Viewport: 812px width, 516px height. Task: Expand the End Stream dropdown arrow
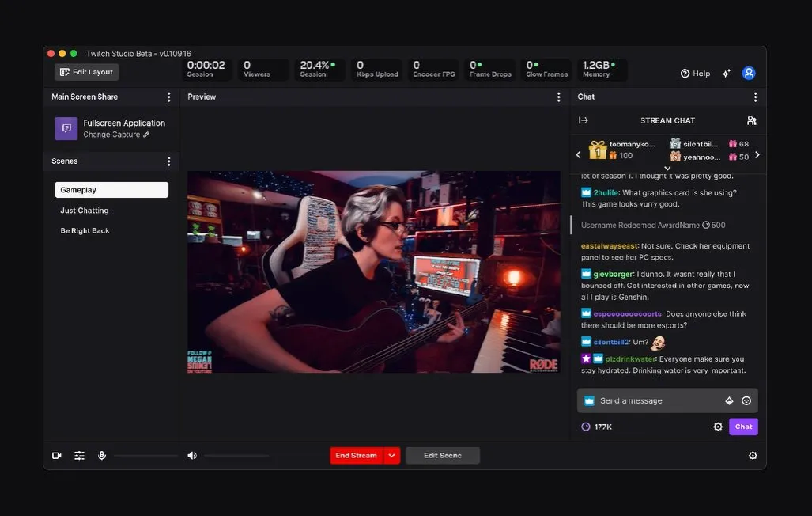click(391, 456)
